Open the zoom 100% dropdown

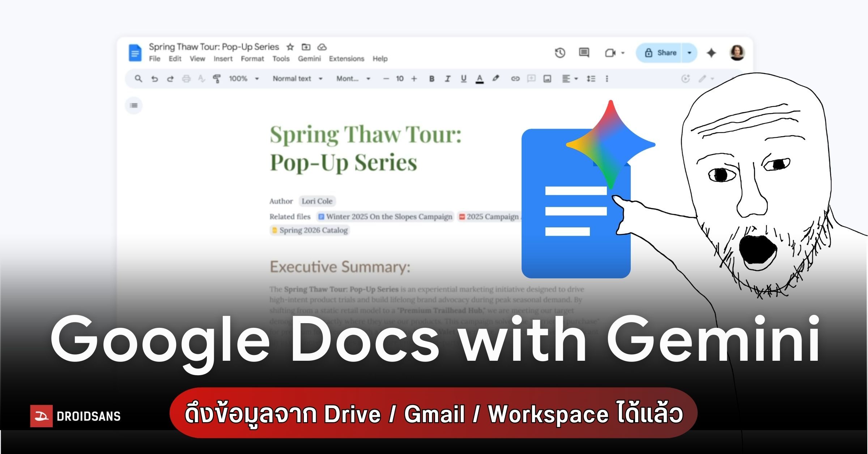[244, 78]
